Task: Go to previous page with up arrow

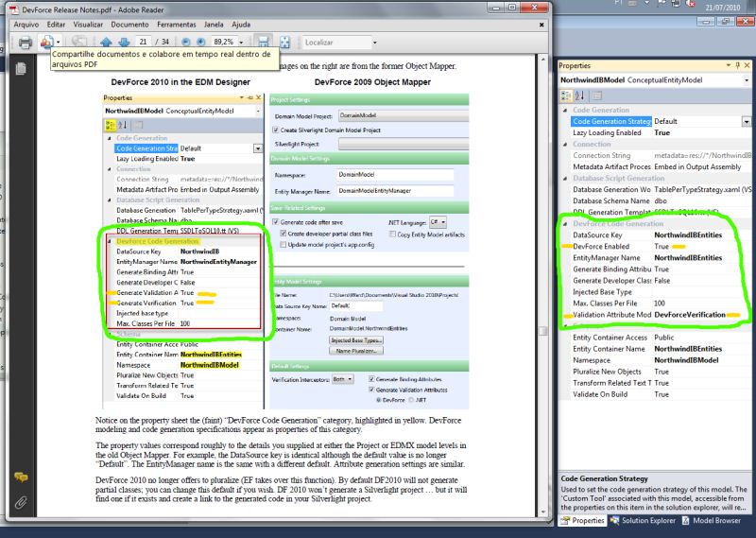Action: (105, 43)
